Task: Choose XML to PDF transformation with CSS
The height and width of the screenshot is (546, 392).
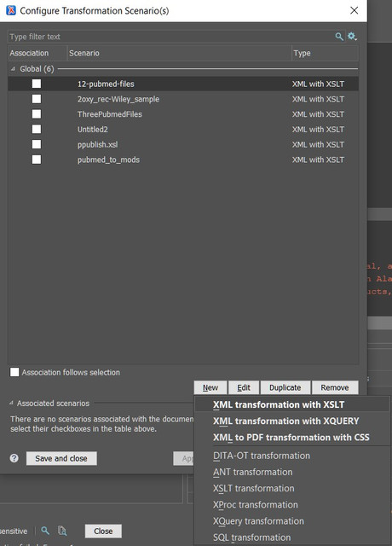Action: pos(291,438)
